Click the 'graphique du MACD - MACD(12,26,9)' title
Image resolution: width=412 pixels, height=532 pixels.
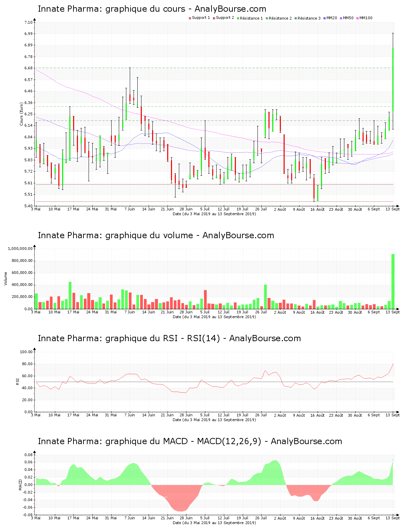(x=190, y=441)
